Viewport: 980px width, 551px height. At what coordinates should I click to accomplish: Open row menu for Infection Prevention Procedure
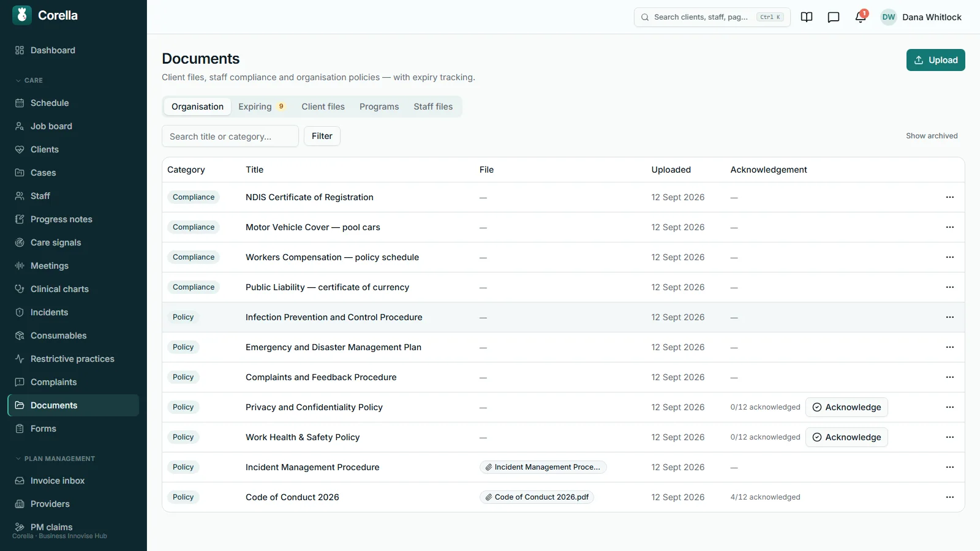click(950, 317)
